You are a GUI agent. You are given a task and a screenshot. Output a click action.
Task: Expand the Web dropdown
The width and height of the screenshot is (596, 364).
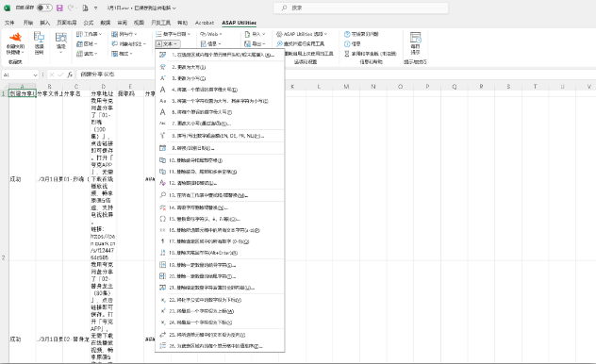pyautogui.click(x=211, y=34)
